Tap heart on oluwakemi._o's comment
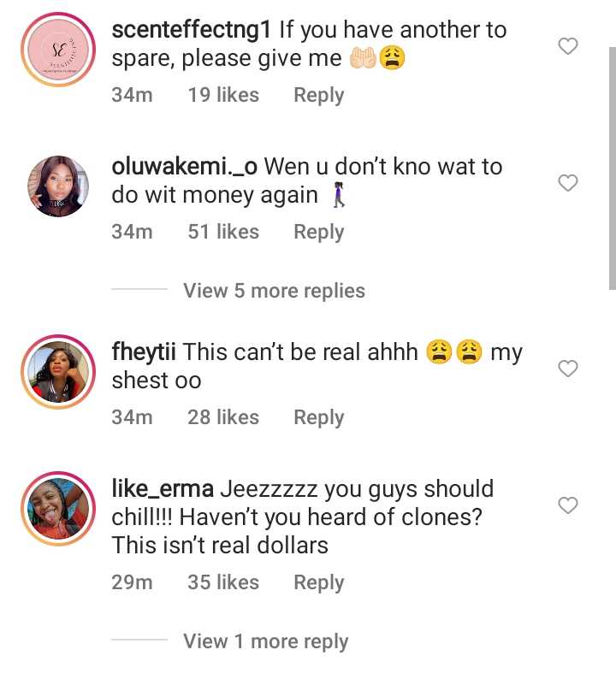 coord(568,183)
